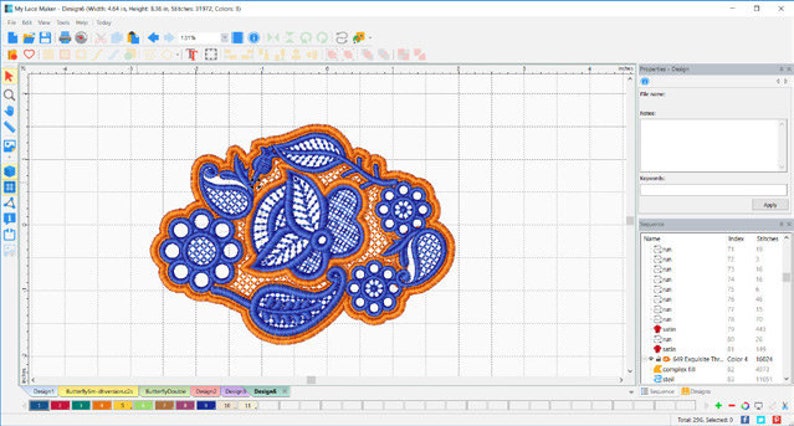
Task: Click the green plus add color icon
Action: click(718, 406)
